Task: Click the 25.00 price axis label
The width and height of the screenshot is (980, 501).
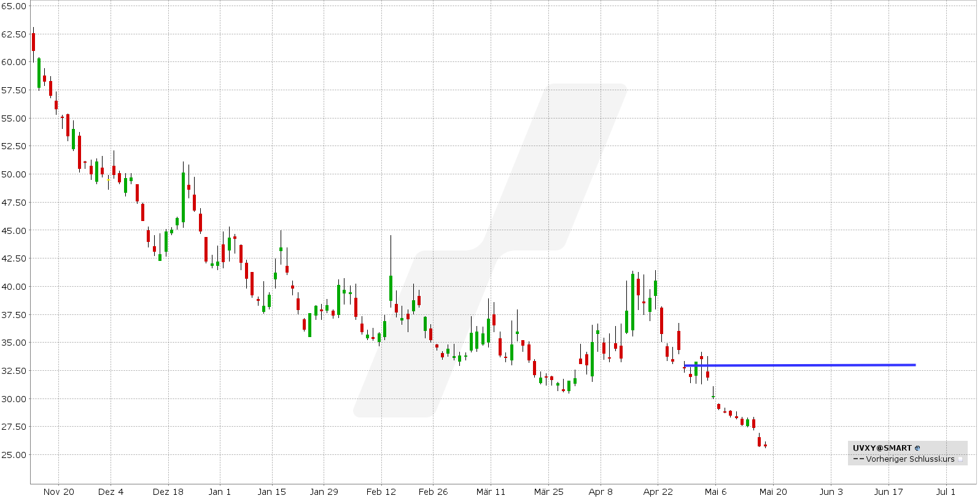Action: coord(14,455)
